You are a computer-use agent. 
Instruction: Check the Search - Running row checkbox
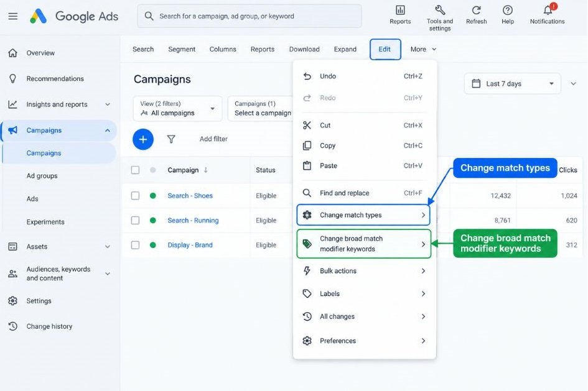136,220
